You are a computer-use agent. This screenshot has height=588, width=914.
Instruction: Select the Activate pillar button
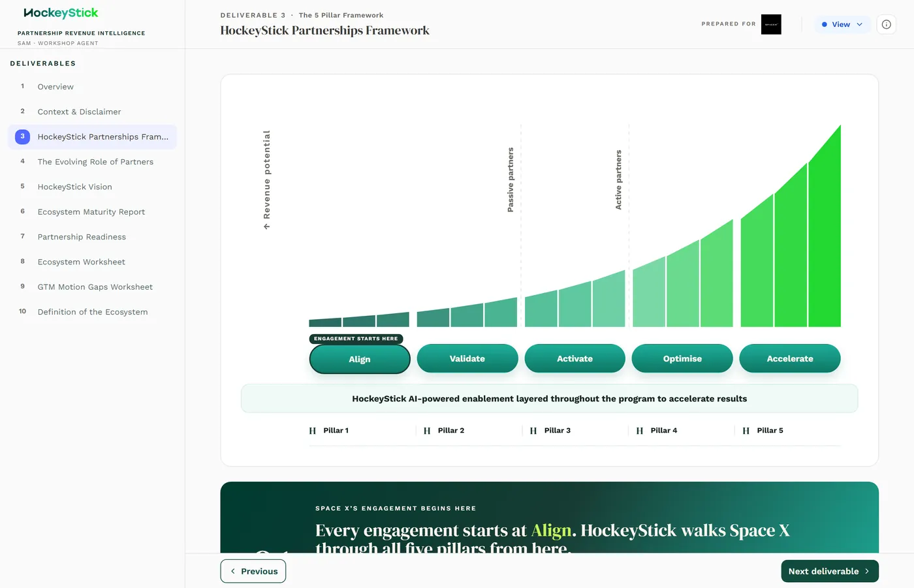[575, 358]
